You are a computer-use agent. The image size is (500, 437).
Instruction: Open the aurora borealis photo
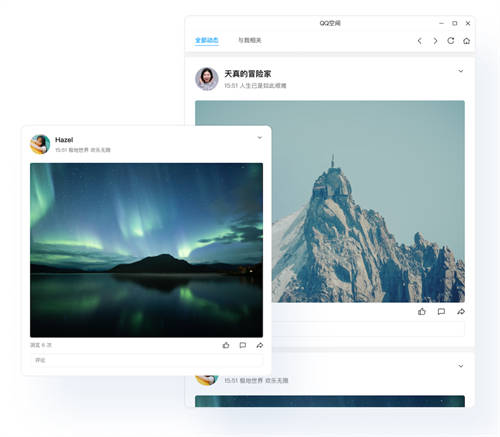coord(146,250)
